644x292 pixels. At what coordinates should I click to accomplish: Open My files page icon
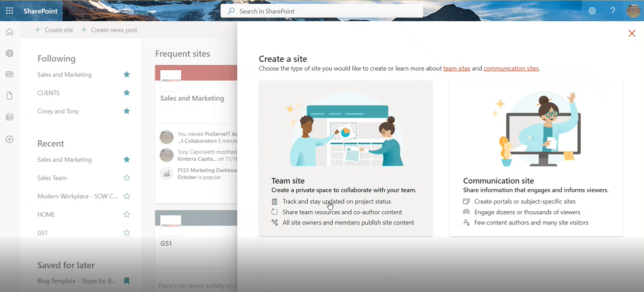pyautogui.click(x=9, y=96)
